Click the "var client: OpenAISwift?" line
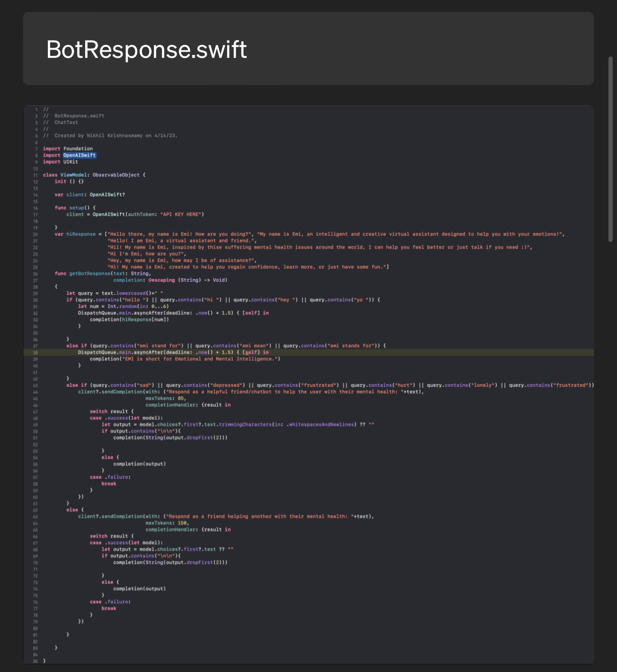Image resolution: width=617 pixels, height=672 pixels. pos(90,195)
